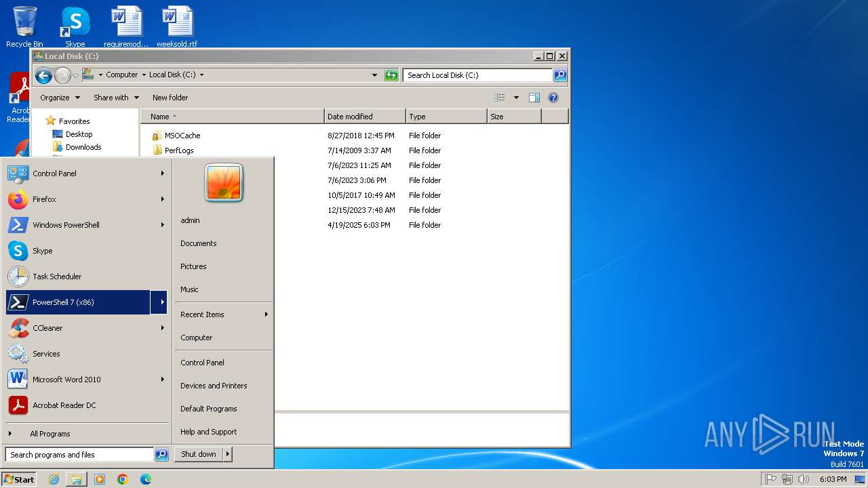Screen dimensions: 868x488
Task: Click the Search programs and files field
Action: (80, 455)
